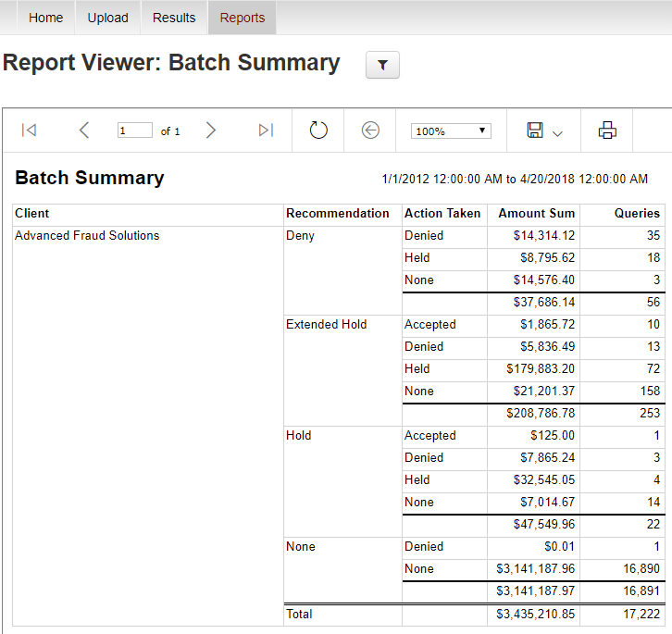
Task: Go to next report page
Action: 210,131
